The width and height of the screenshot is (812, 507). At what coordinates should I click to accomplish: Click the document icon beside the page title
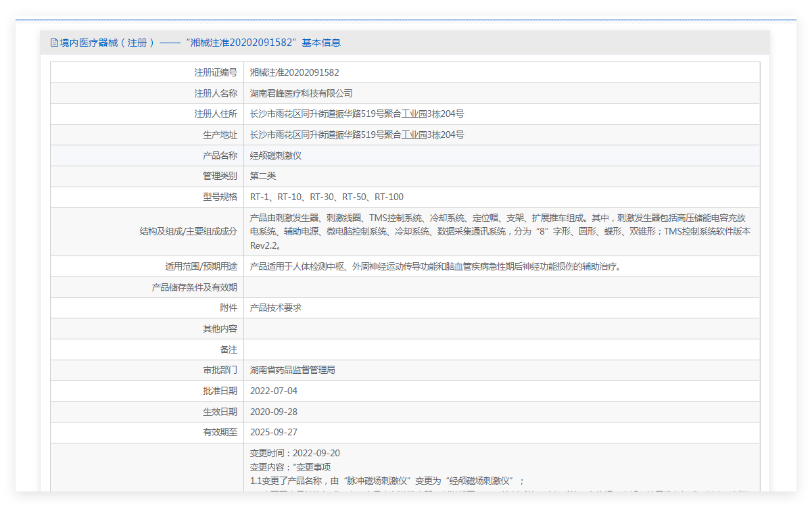53,42
